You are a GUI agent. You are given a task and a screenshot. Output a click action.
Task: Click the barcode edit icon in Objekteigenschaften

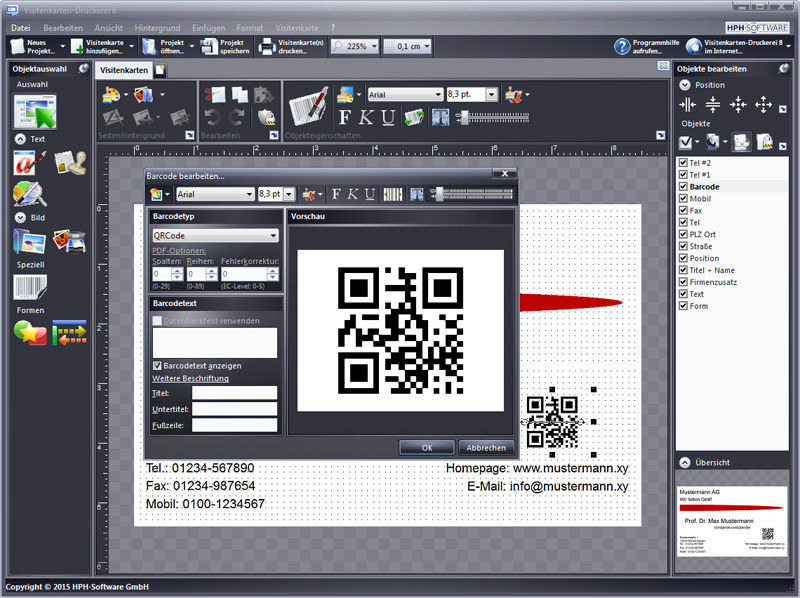point(309,106)
